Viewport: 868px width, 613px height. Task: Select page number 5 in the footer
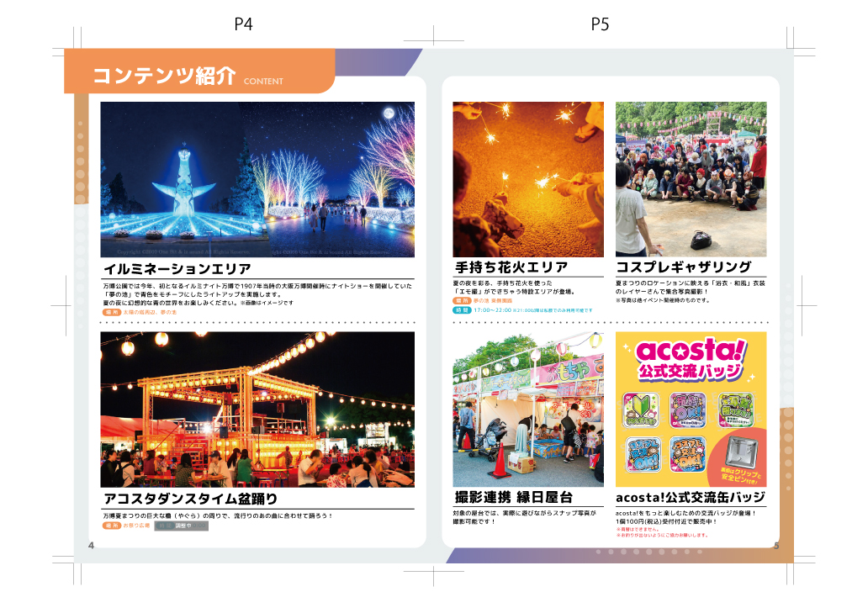(x=776, y=546)
